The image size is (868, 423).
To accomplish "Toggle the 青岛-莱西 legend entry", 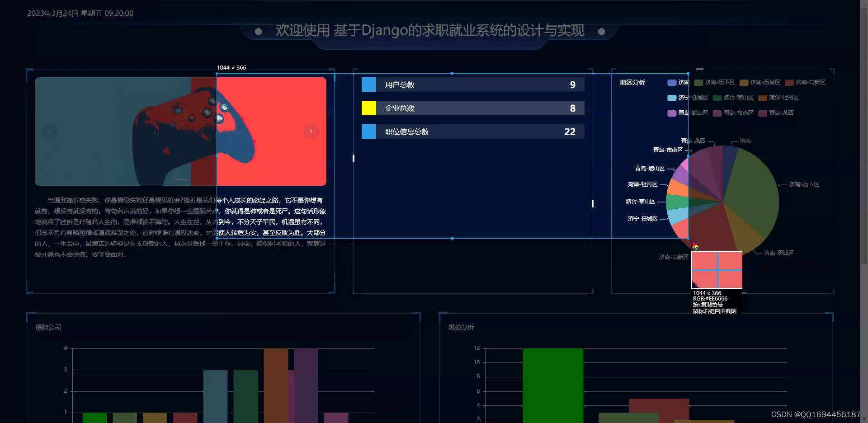I will coord(776,113).
